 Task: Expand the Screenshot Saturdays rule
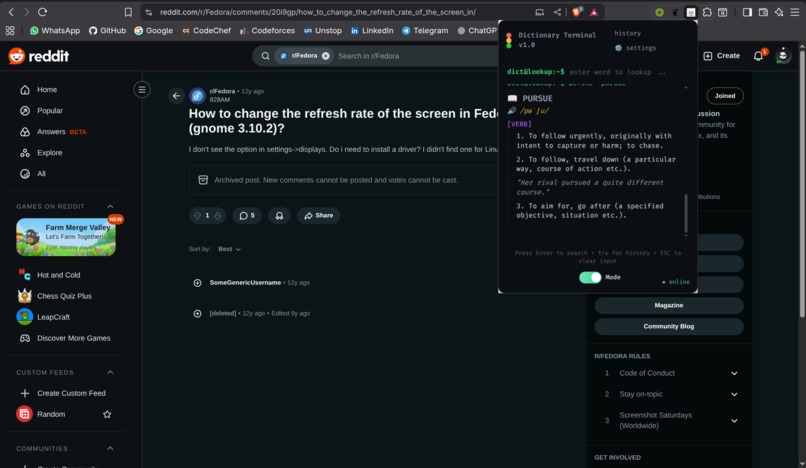[x=734, y=421]
